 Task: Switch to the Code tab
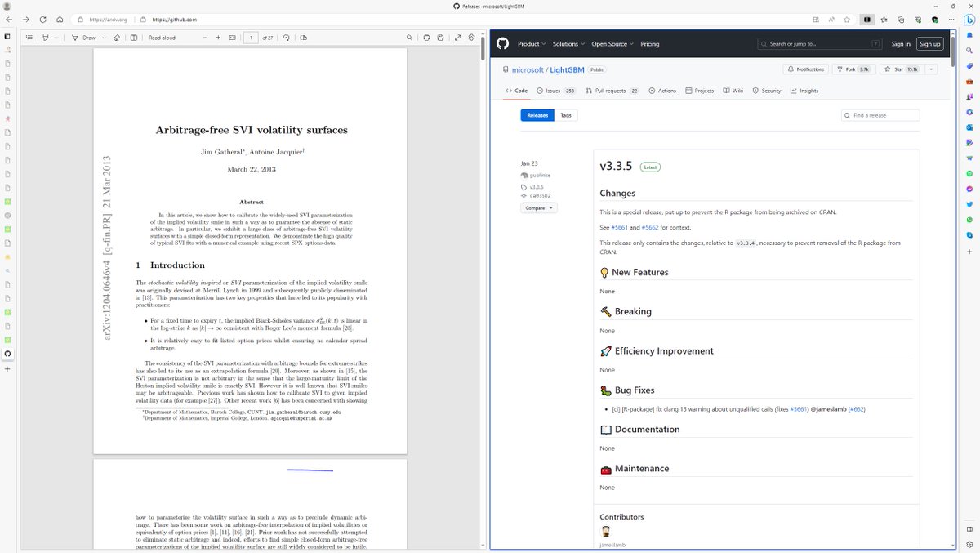point(517,91)
